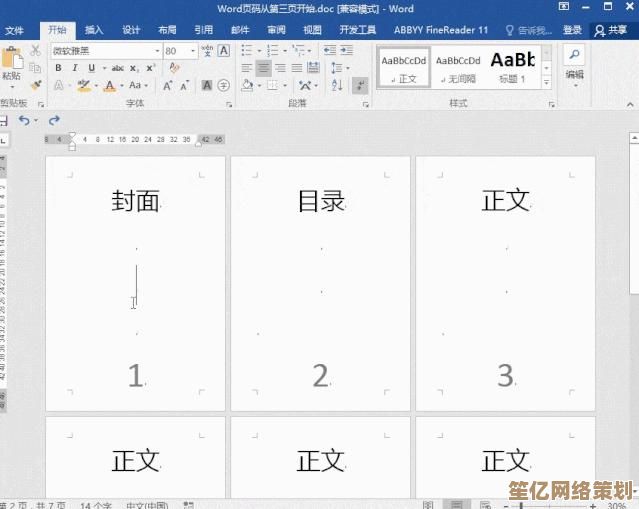Viewport: 639px width, 509px height.
Task: Toggle italic formatting
Action: pyautogui.click(x=74, y=68)
